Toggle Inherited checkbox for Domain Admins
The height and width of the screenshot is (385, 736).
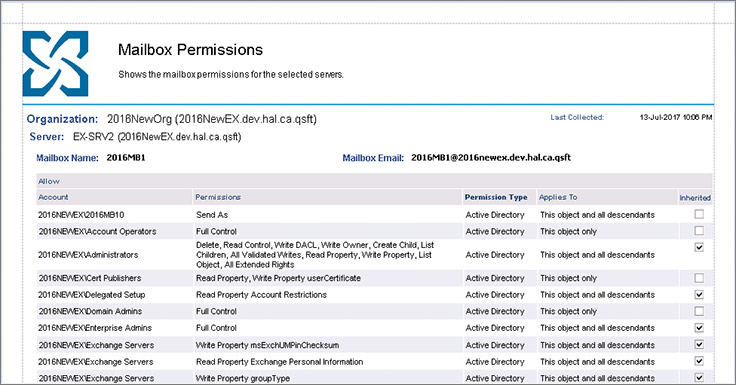tap(699, 311)
